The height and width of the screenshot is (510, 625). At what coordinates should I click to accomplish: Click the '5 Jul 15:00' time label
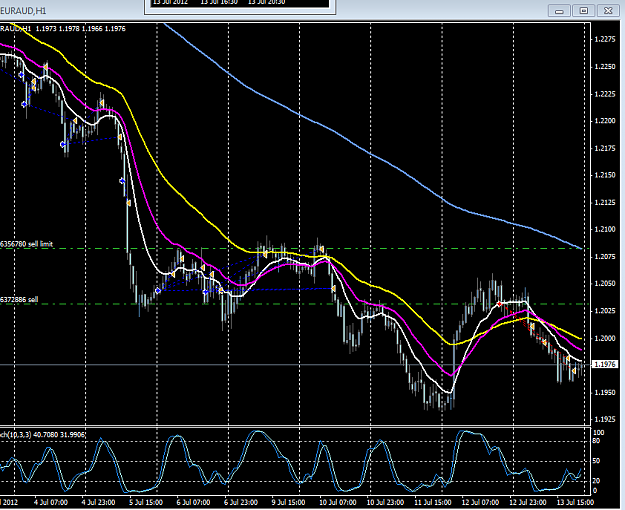pyautogui.click(x=146, y=502)
